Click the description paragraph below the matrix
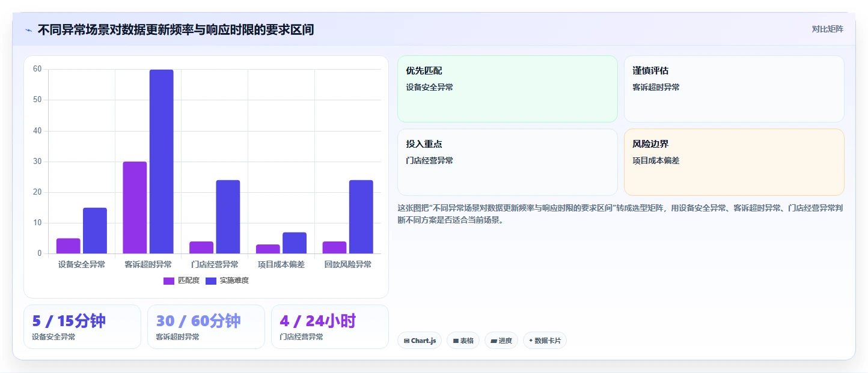 click(620, 214)
